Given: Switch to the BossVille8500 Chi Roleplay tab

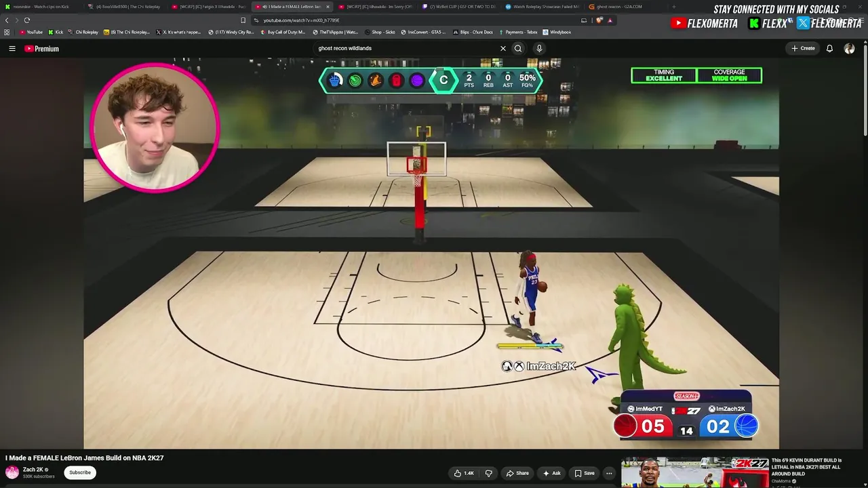Looking at the screenshot, I should (x=127, y=7).
